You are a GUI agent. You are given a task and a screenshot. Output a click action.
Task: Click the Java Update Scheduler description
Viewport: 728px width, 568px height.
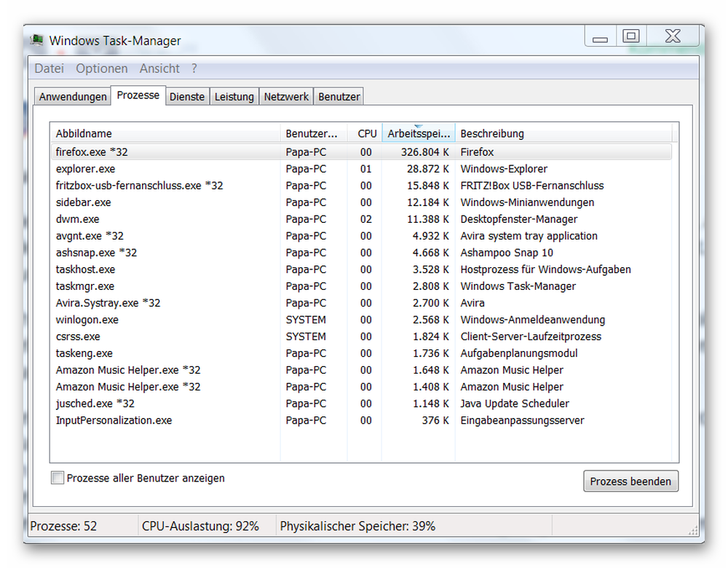[x=515, y=403]
